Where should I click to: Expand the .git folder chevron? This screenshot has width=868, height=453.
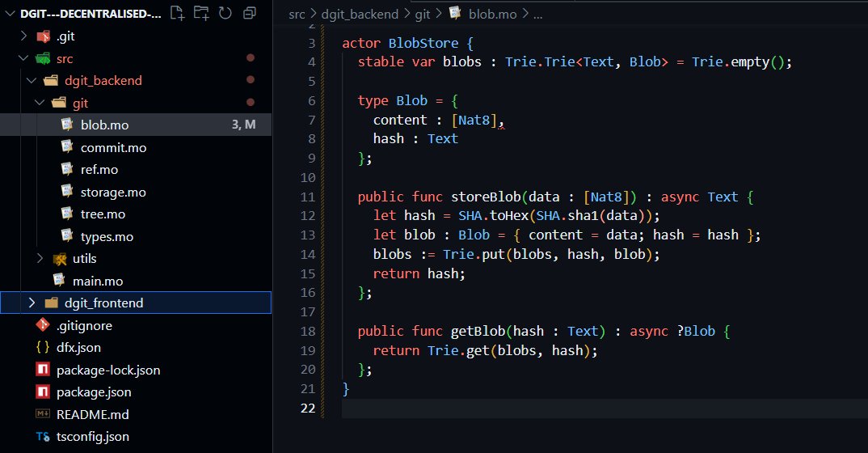pos(23,36)
